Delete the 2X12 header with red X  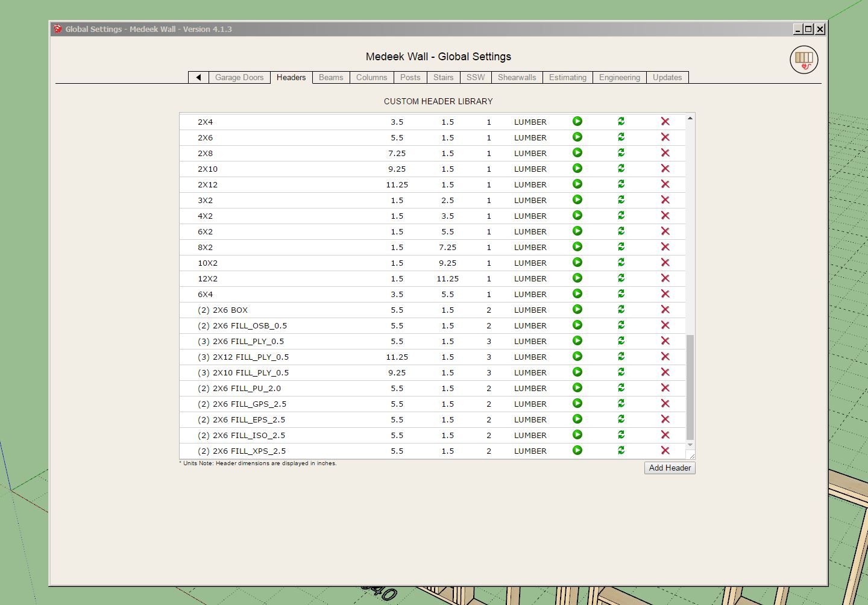pos(665,184)
